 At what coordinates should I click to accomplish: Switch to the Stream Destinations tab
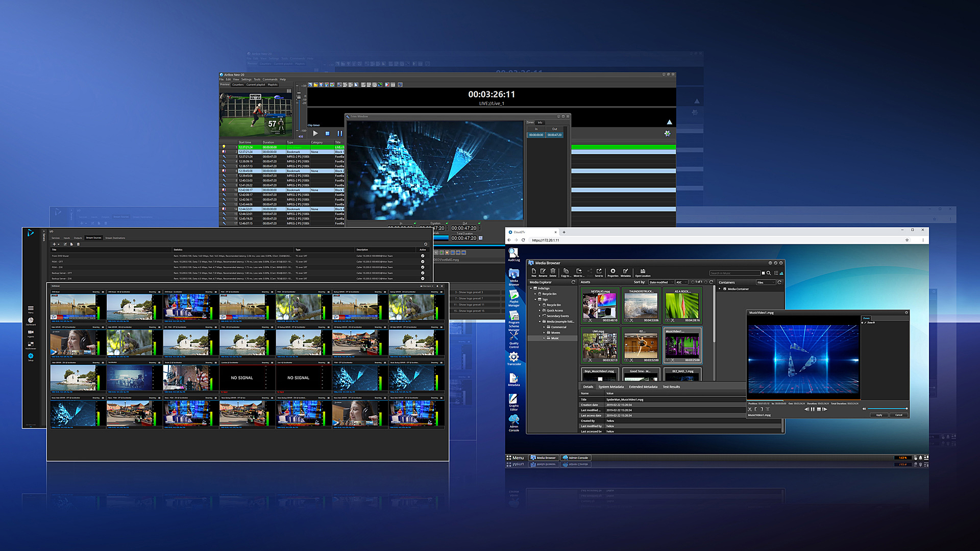pyautogui.click(x=115, y=238)
